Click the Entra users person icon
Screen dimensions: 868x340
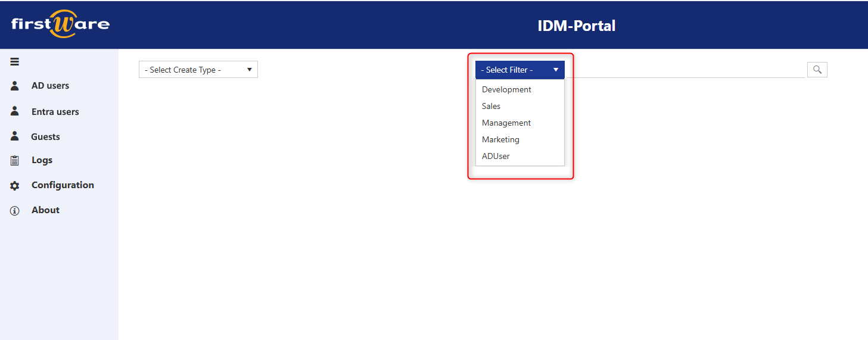pyautogui.click(x=15, y=111)
